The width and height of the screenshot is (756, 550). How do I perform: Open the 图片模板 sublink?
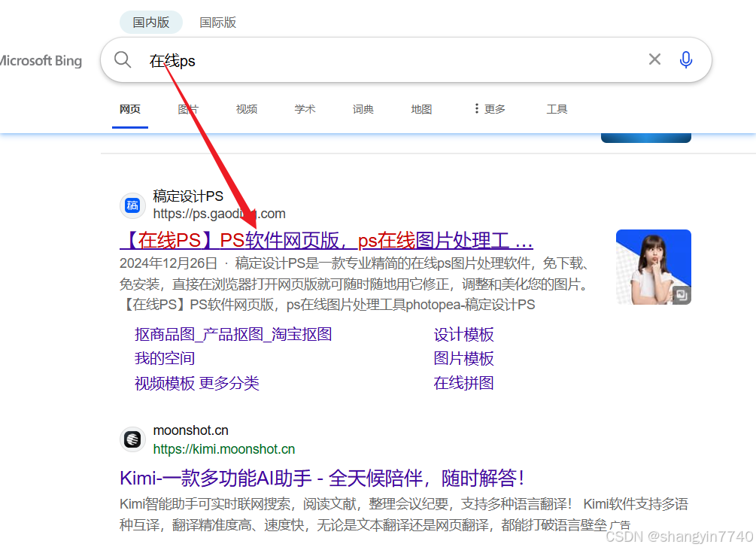[464, 359]
